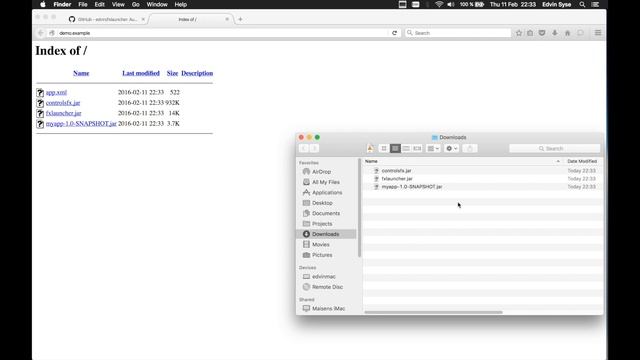Sort index by Name header
This screenshot has width=640, height=360.
click(x=81, y=73)
